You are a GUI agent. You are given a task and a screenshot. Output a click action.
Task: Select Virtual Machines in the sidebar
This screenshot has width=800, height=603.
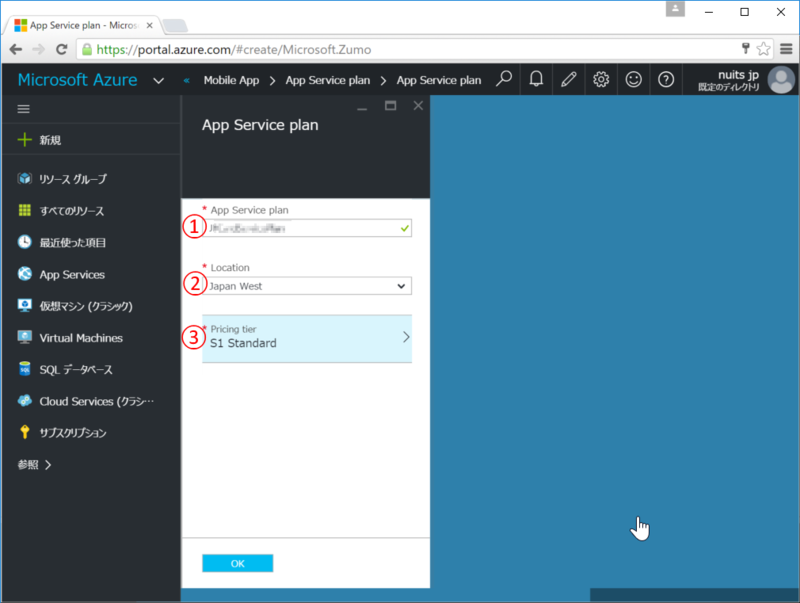tap(81, 338)
